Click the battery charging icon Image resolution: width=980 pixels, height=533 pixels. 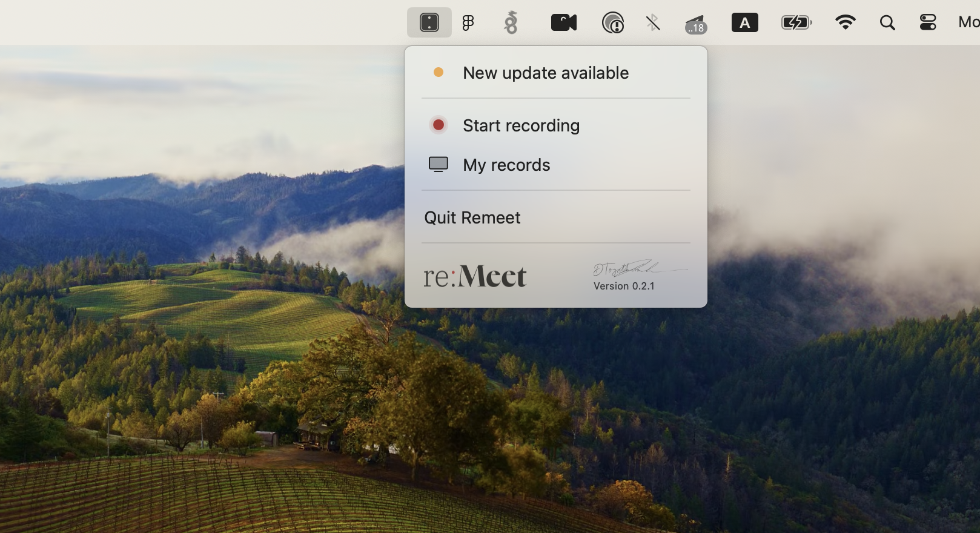click(x=795, y=23)
